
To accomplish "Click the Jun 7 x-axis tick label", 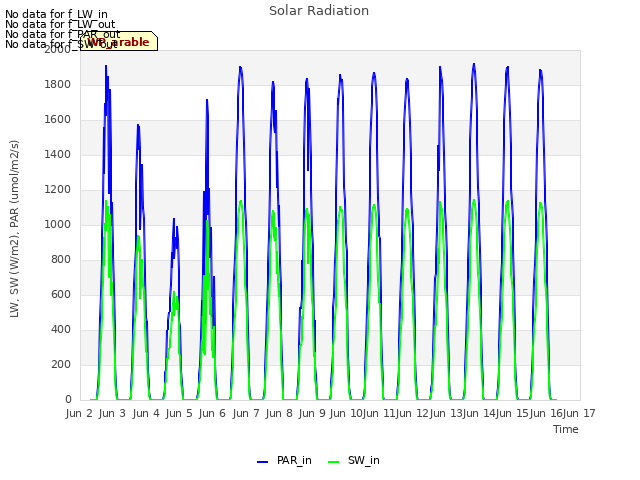I will 246,413.
